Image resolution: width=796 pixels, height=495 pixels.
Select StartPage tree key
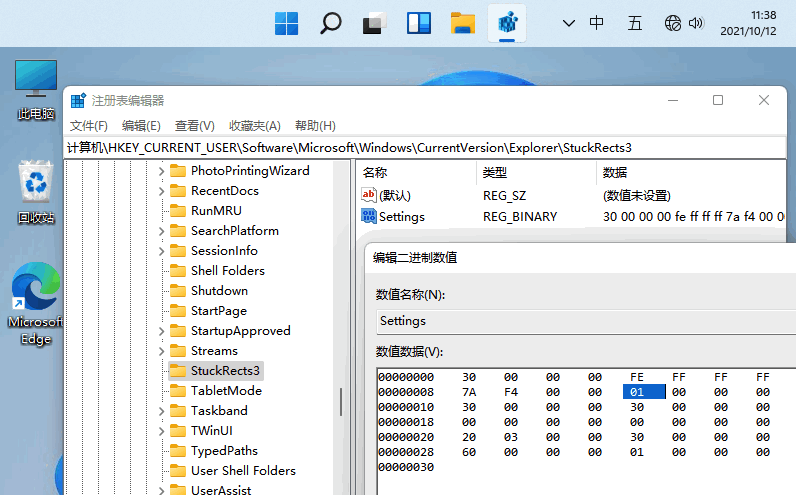pos(219,311)
